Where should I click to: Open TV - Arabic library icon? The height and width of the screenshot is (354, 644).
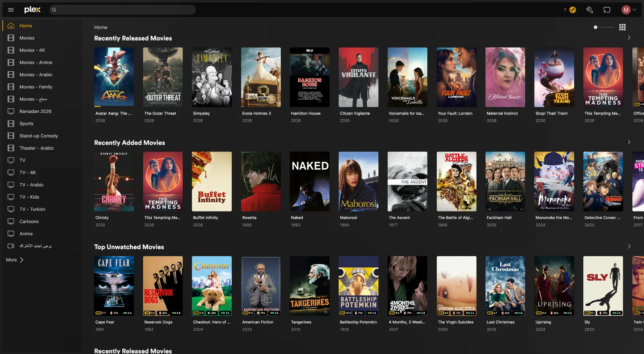(11, 185)
